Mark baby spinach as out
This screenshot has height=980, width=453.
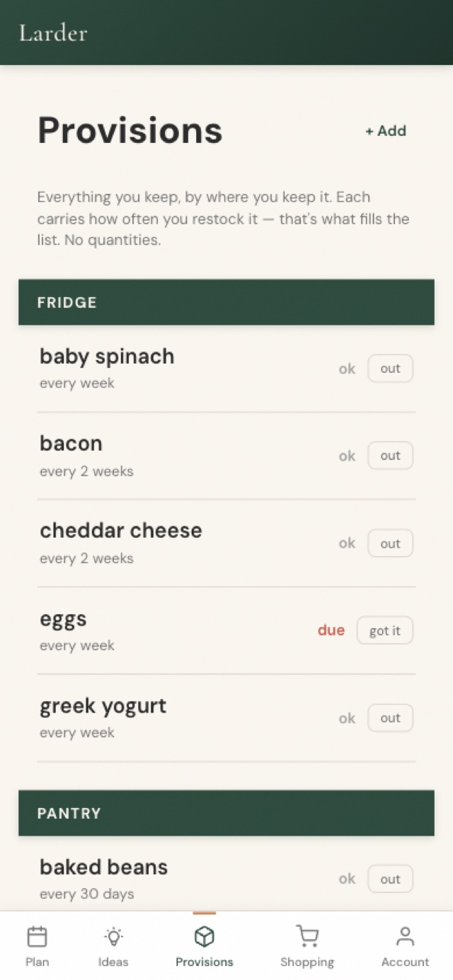390,369
